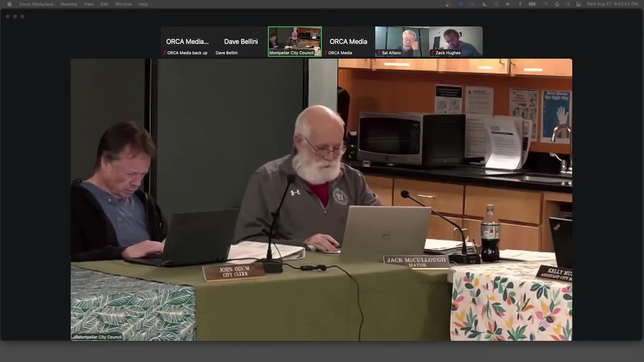Open Control Center icon
Screen dimensions: 644x362
pos(579,4)
